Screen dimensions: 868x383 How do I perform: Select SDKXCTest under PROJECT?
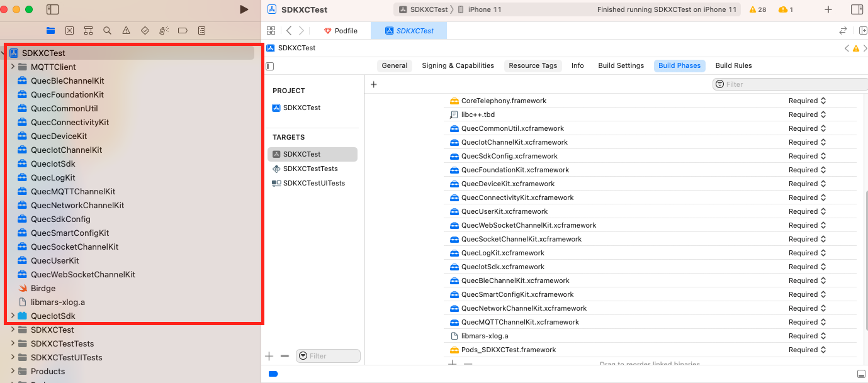pyautogui.click(x=296, y=108)
